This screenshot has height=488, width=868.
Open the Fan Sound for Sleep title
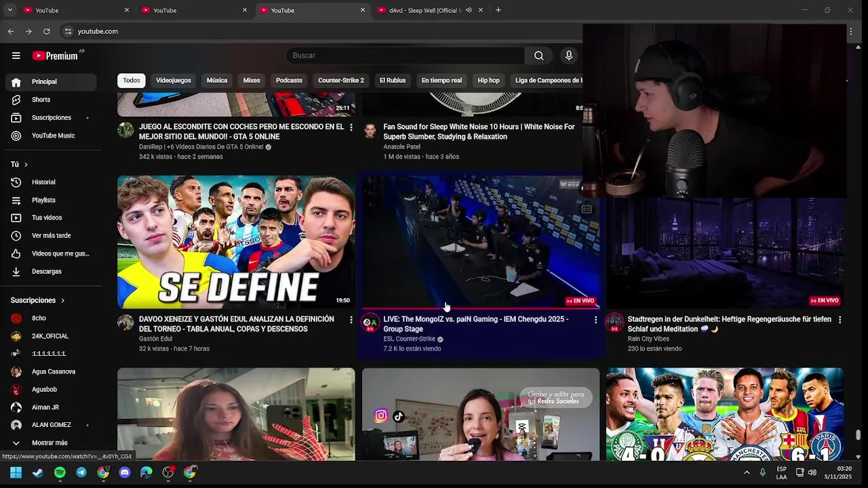[x=479, y=131]
